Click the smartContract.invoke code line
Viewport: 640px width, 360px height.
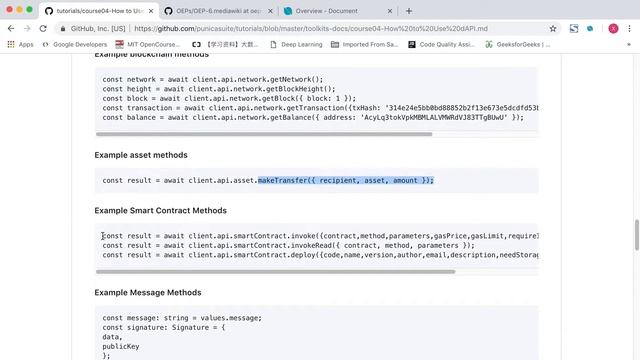(320, 236)
